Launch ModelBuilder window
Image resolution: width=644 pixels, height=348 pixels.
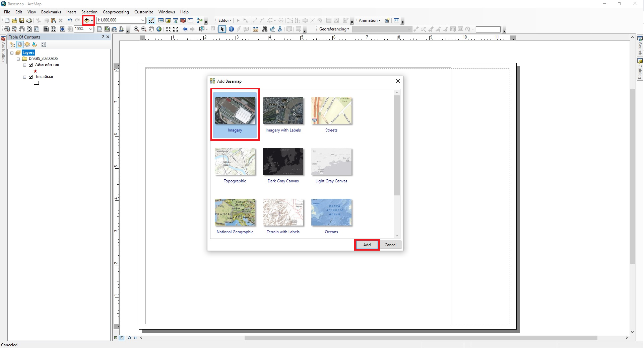tap(200, 20)
